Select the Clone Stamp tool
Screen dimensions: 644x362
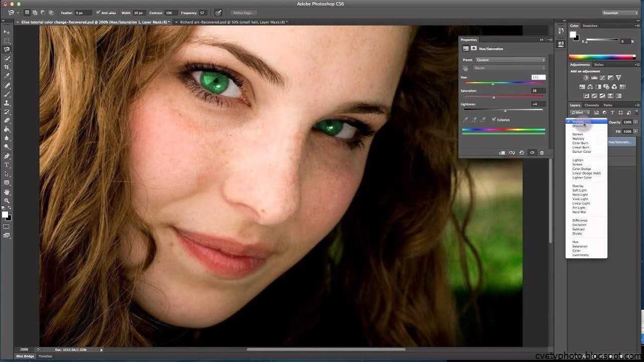[7, 103]
